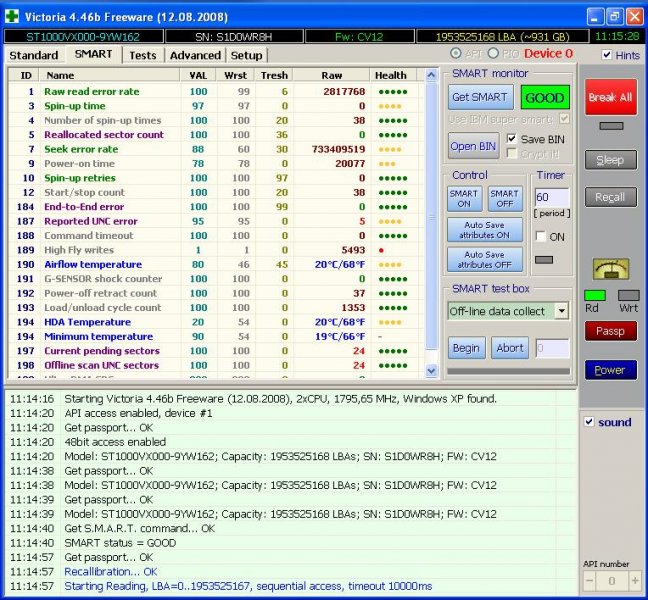Click the green Rd indicator

594,295
